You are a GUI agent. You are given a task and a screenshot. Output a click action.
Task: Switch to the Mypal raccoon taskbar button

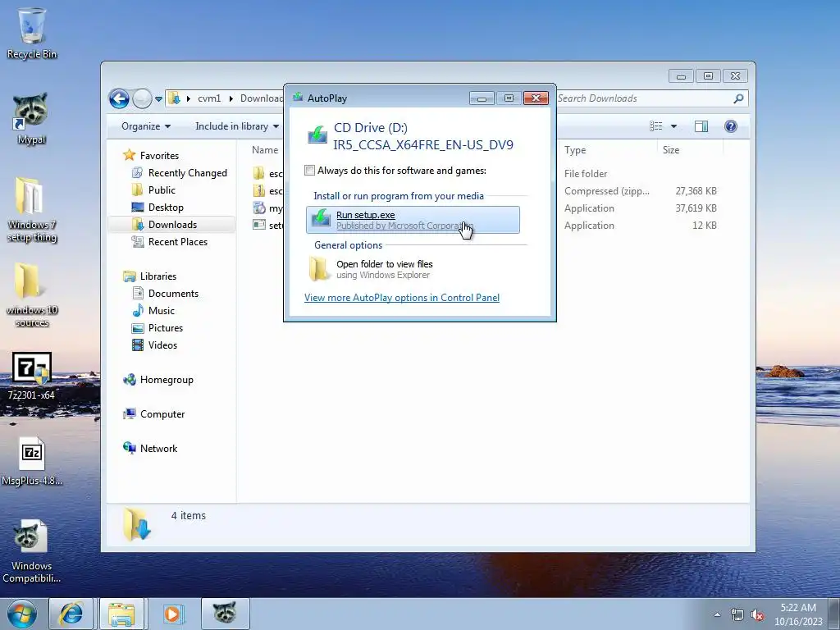tap(225, 614)
